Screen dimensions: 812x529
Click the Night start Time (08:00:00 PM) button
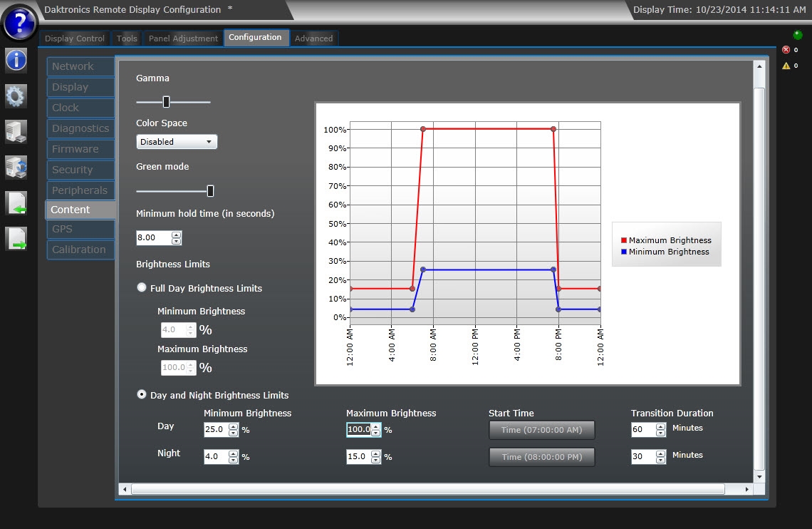(541, 457)
